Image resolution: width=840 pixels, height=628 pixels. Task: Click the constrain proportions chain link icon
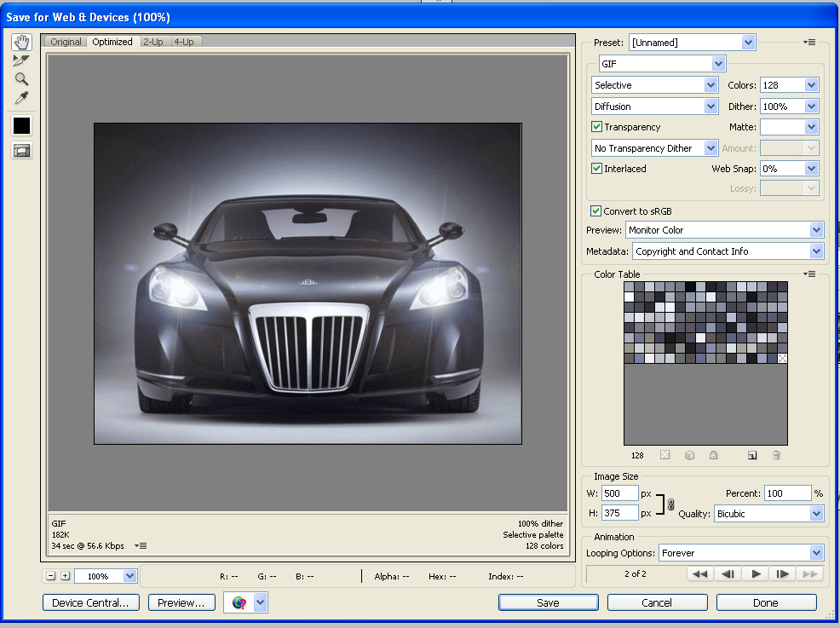[670, 504]
